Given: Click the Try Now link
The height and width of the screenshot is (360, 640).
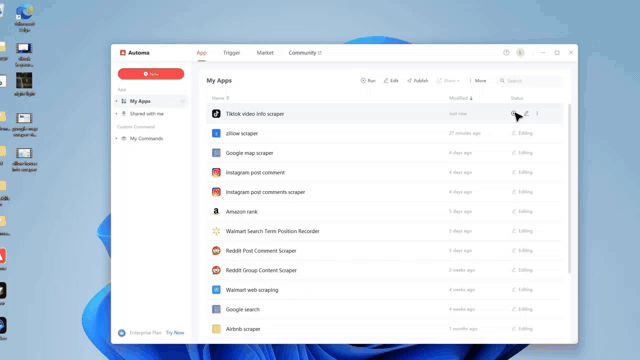Looking at the screenshot, I should point(175,333).
